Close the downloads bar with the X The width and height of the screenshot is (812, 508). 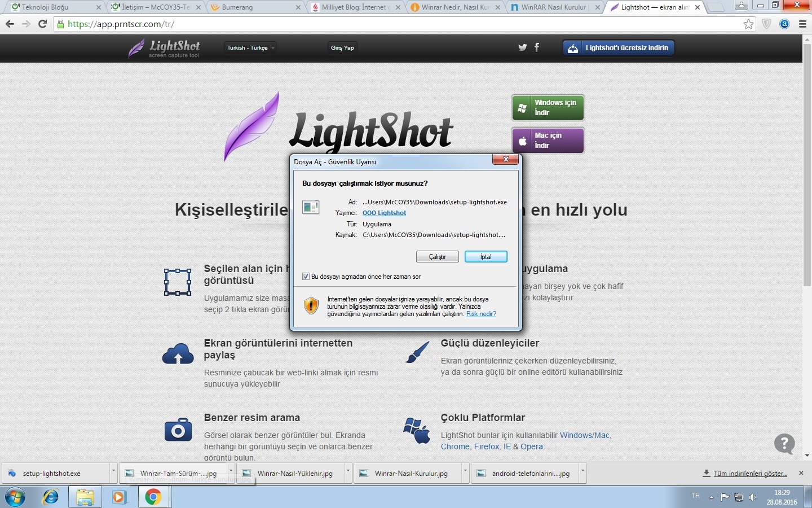click(x=801, y=473)
